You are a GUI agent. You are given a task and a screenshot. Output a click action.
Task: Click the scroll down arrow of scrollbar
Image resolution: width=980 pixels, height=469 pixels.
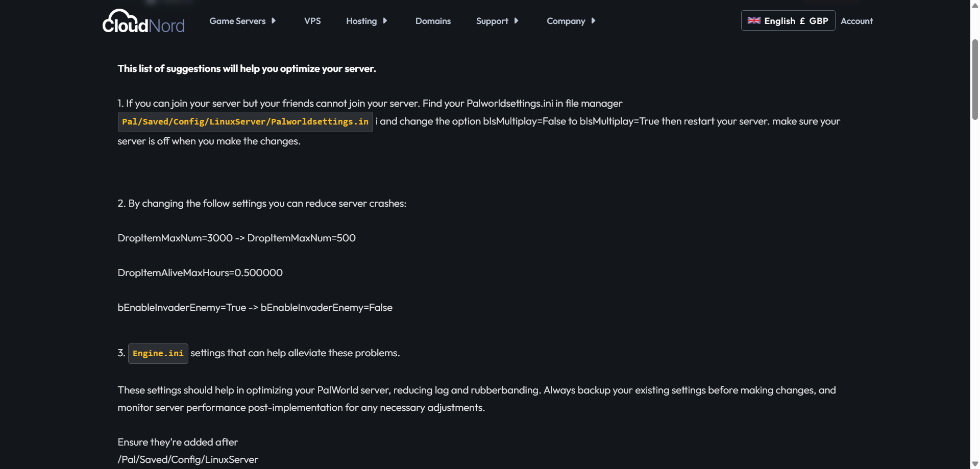click(x=975, y=464)
